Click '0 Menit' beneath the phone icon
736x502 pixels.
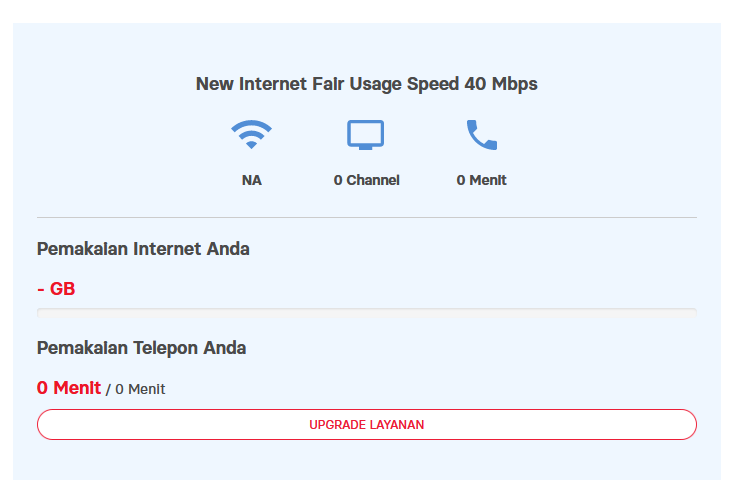pos(481,181)
